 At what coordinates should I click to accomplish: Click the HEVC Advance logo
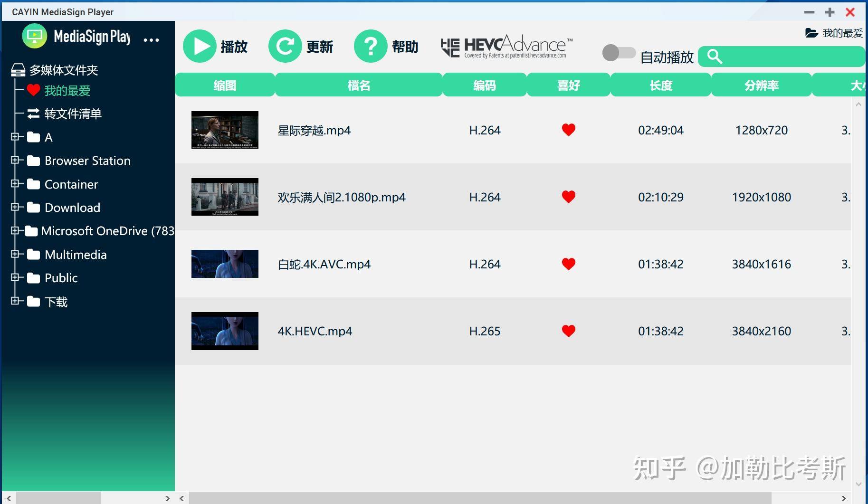(506, 46)
